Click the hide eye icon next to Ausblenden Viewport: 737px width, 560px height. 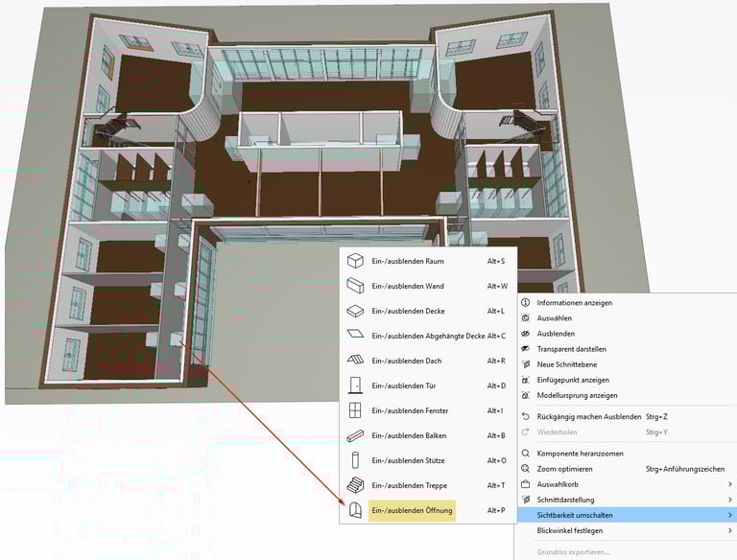pos(526,334)
